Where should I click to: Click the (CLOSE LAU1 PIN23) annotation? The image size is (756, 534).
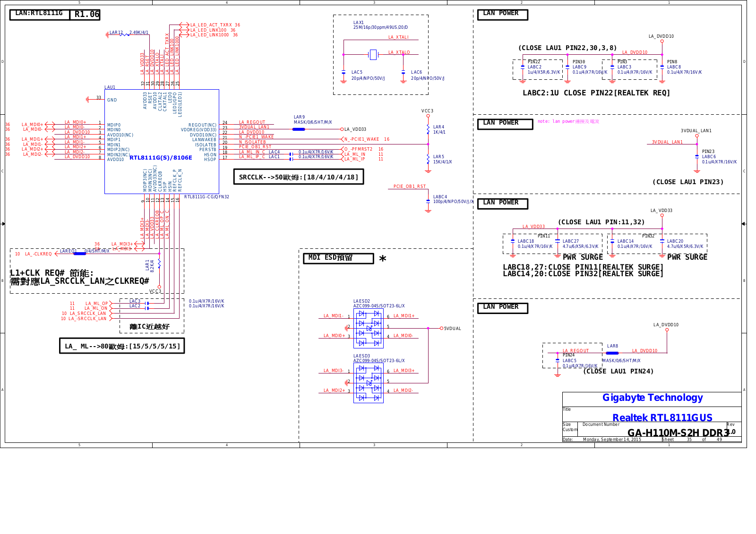(688, 182)
